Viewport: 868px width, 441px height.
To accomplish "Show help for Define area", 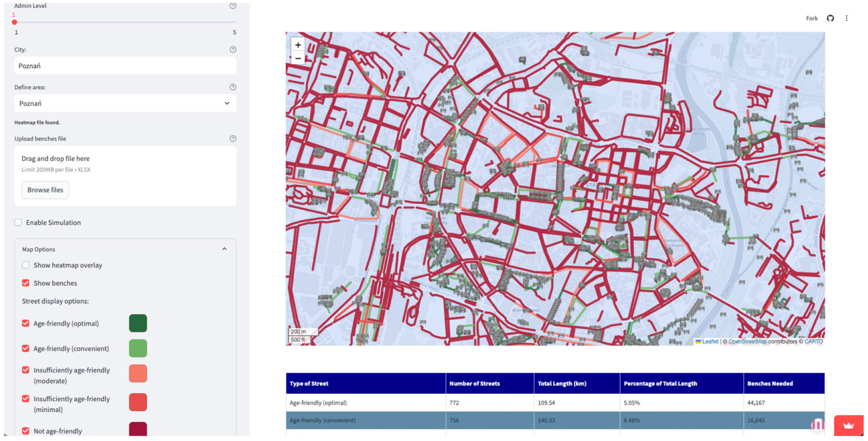I will tap(233, 87).
